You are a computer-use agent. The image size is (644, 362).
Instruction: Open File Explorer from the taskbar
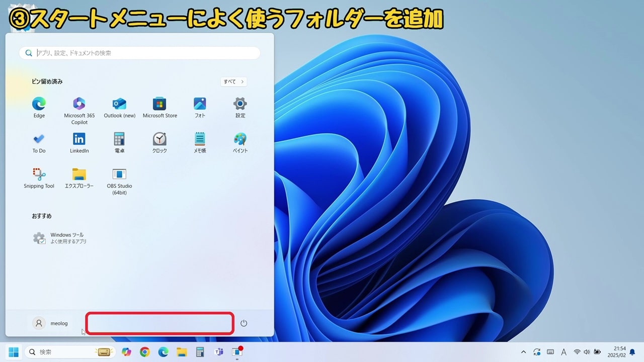coord(182,352)
